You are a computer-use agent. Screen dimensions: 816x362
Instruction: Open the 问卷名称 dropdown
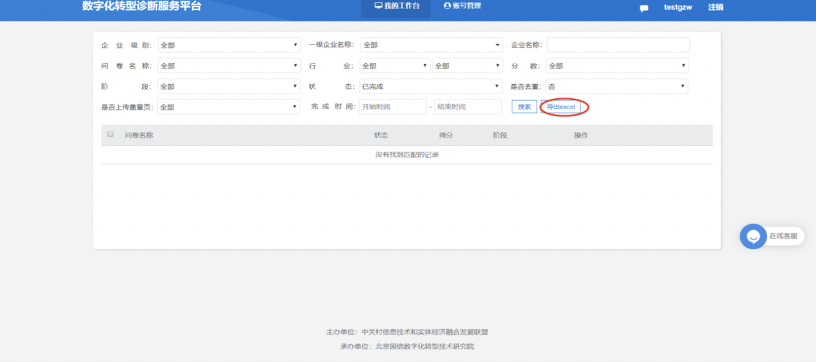229,66
